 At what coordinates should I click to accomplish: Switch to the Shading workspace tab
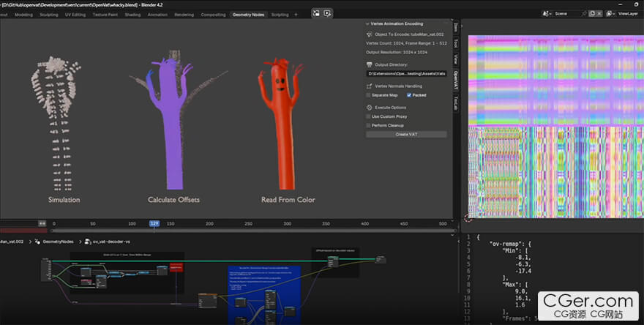click(x=132, y=14)
